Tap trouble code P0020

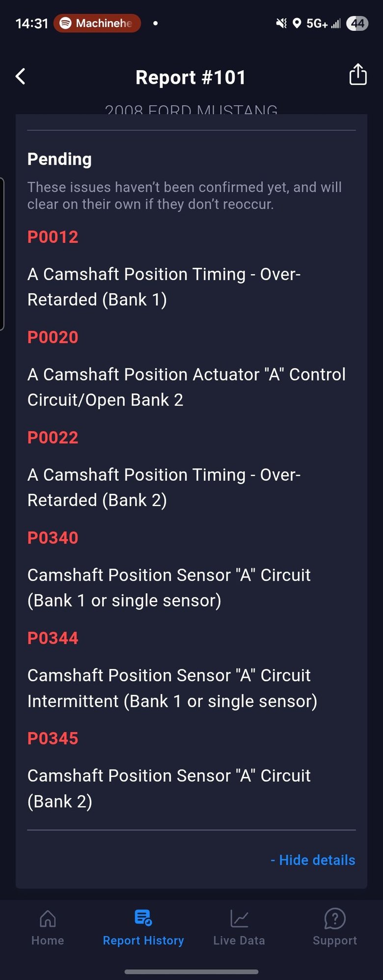[53, 337]
